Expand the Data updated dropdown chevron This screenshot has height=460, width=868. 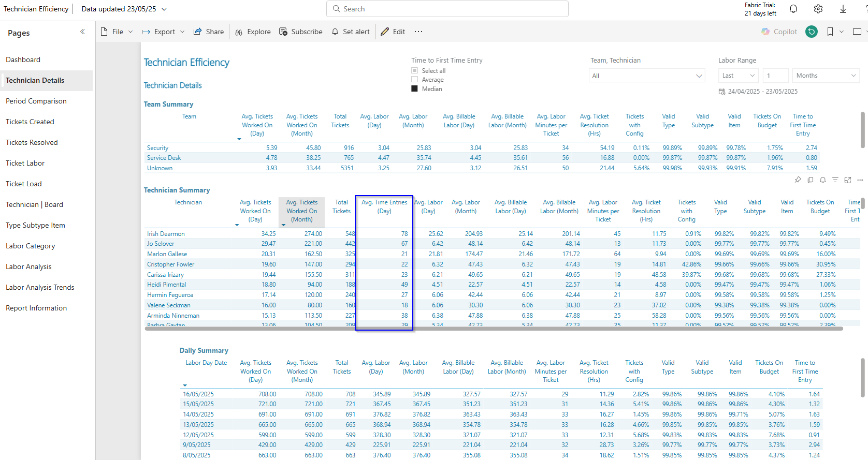coord(164,9)
